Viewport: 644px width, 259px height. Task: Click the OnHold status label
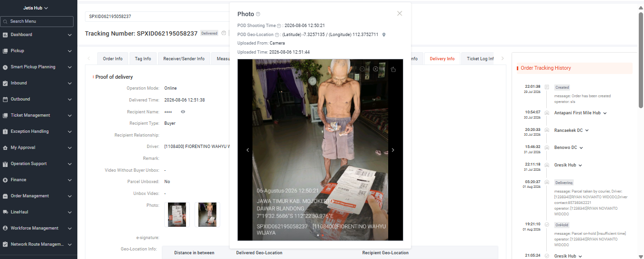click(562, 225)
